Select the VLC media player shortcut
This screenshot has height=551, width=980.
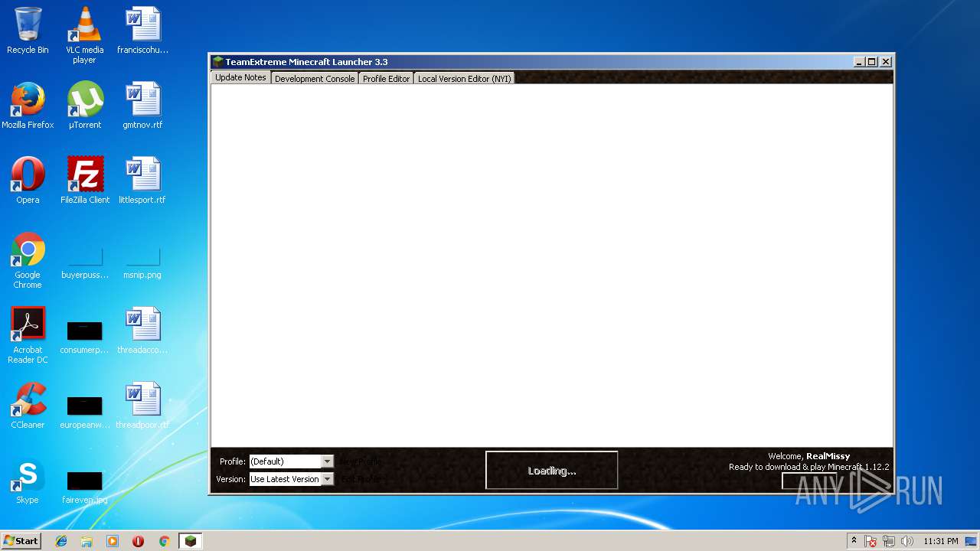[x=84, y=34]
